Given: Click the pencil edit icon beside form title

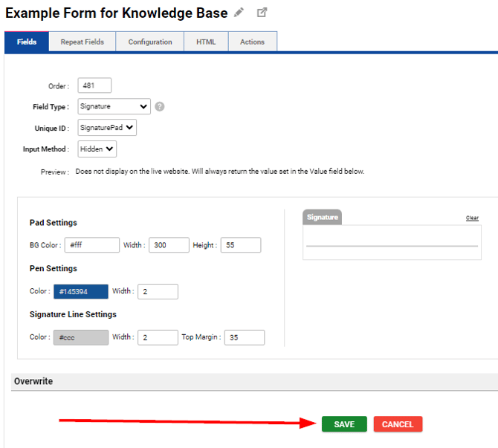Looking at the screenshot, I should (239, 13).
